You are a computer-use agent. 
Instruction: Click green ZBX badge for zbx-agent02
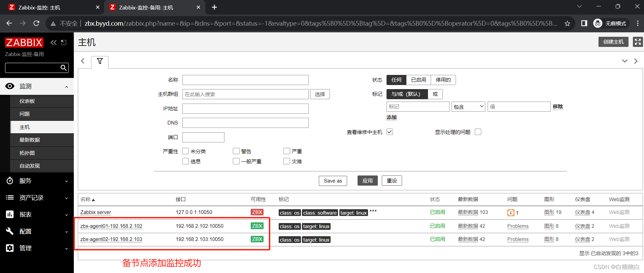click(257, 239)
